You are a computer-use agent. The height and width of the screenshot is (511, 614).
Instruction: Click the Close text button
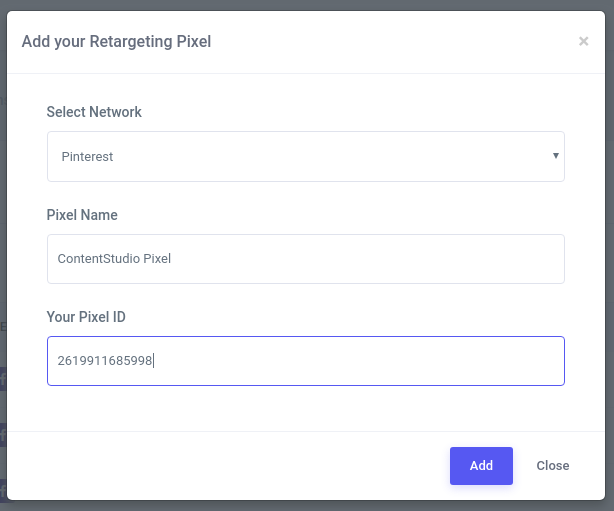pos(552,466)
